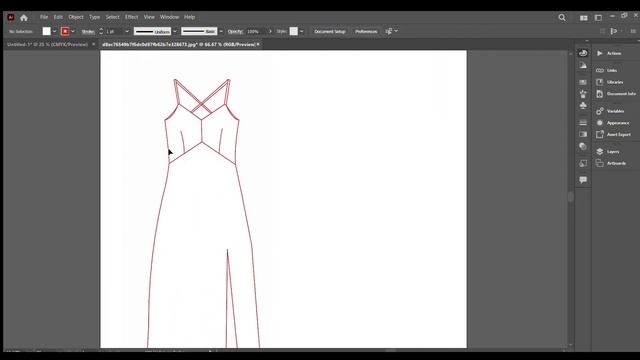Click the red Stroke color swatch
The image size is (640, 360).
click(65, 31)
